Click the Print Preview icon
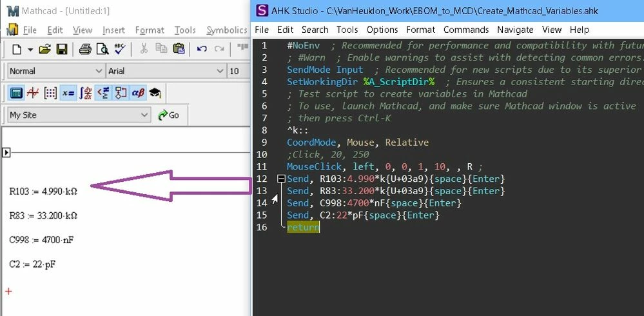644x316 pixels. [102, 50]
